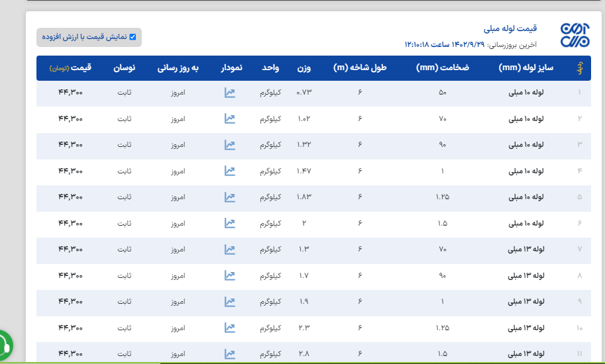
Task: Click the قیمت لوله مبلی title
Action: click(510, 28)
